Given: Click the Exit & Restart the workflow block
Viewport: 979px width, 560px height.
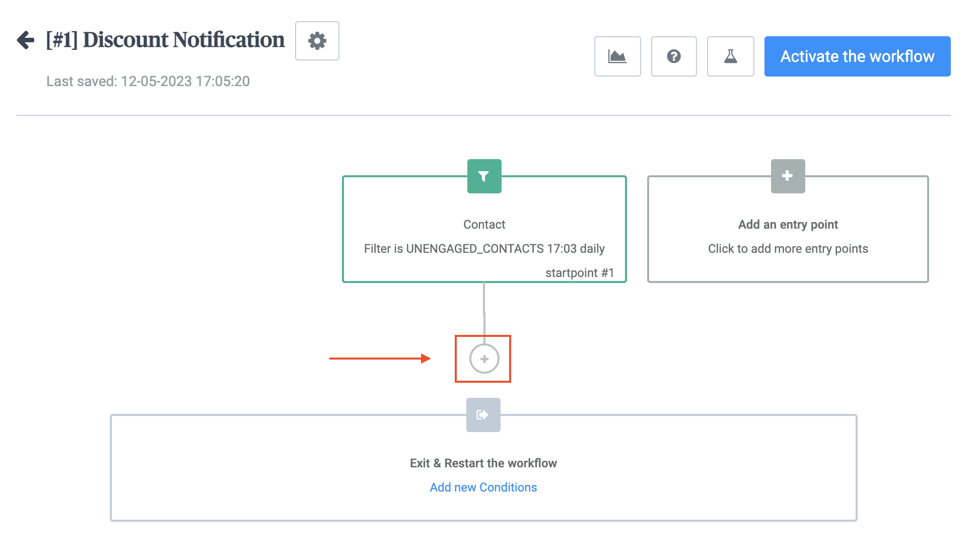Looking at the screenshot, I should tap(483, 463).
